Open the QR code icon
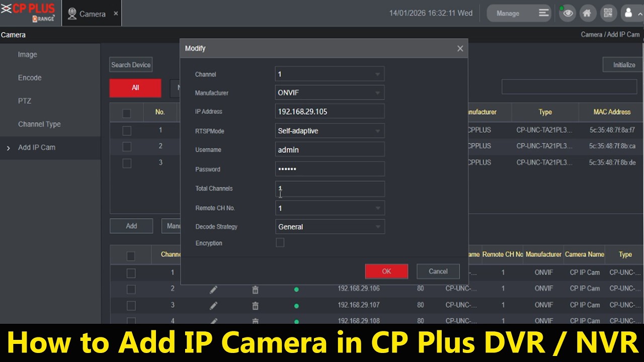 608,13
